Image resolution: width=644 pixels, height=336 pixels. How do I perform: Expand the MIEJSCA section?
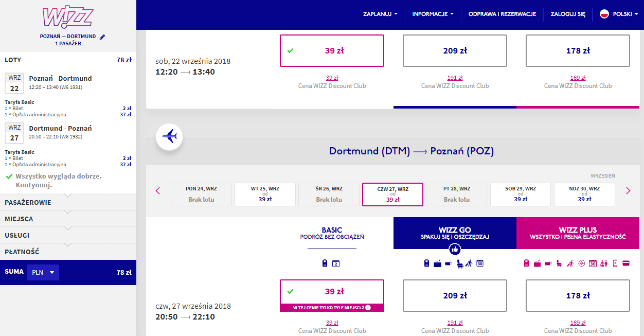[68, 219]
